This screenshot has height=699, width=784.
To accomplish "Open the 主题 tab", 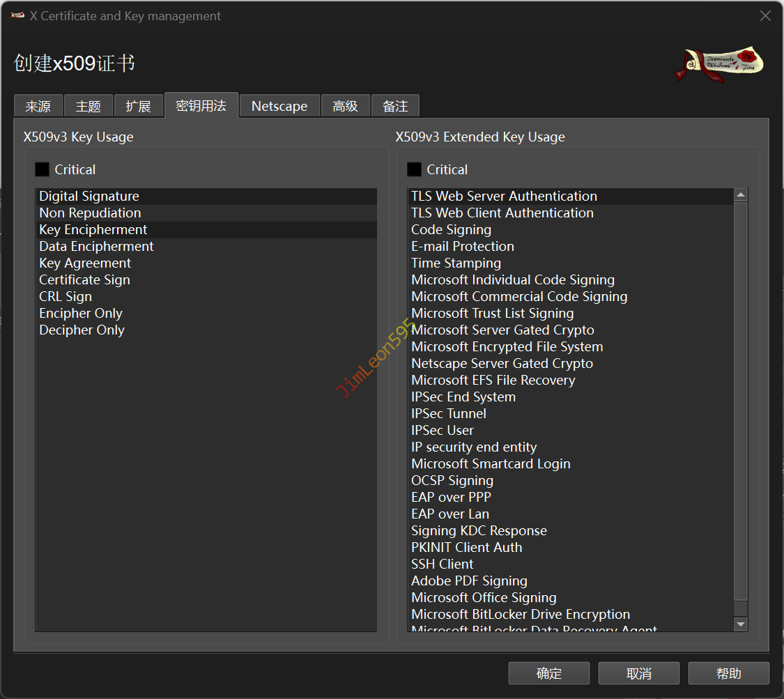I will 89,107.
